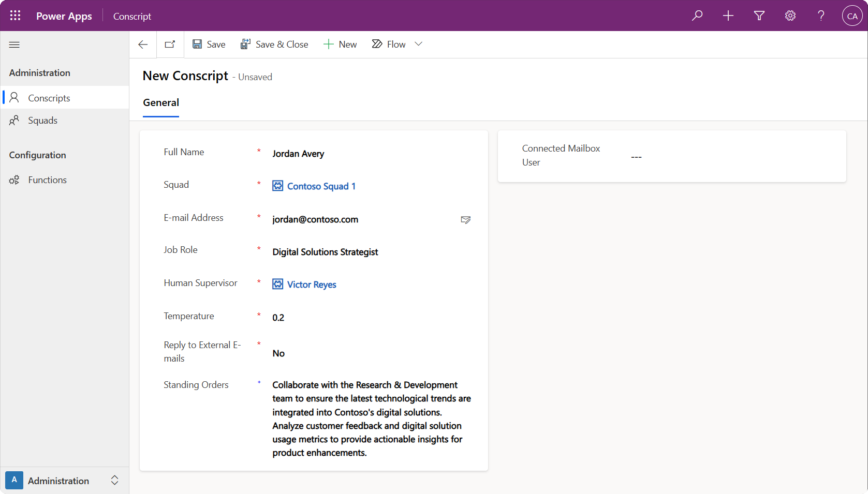Click the New plus icon

[x=328, y=44]
